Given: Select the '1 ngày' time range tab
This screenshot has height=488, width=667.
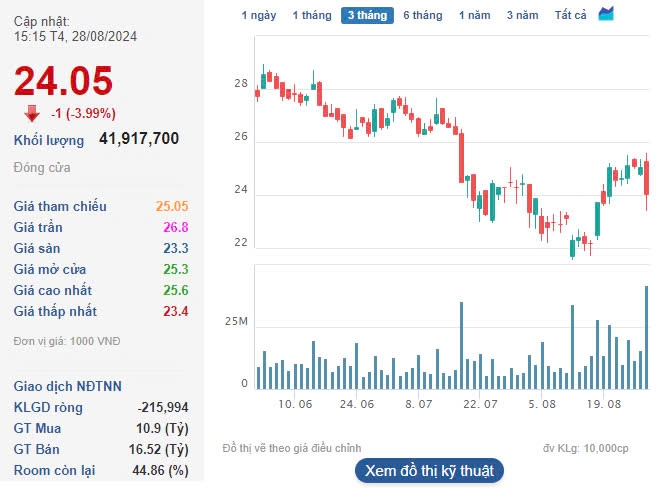Looking at the screenshot, I should [259, 15].
